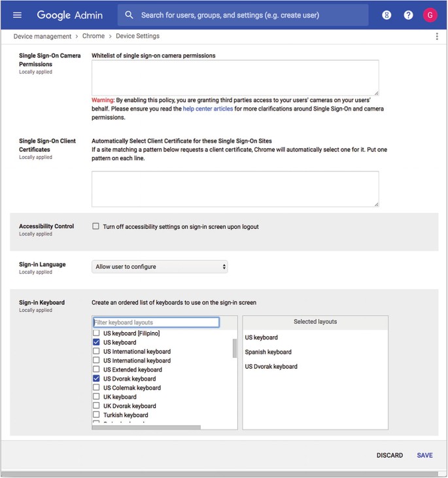Viewport: 448px width, 478px height.
Task: Check the Turkish keyboard checkbox
Action: (x=96, y=415)
